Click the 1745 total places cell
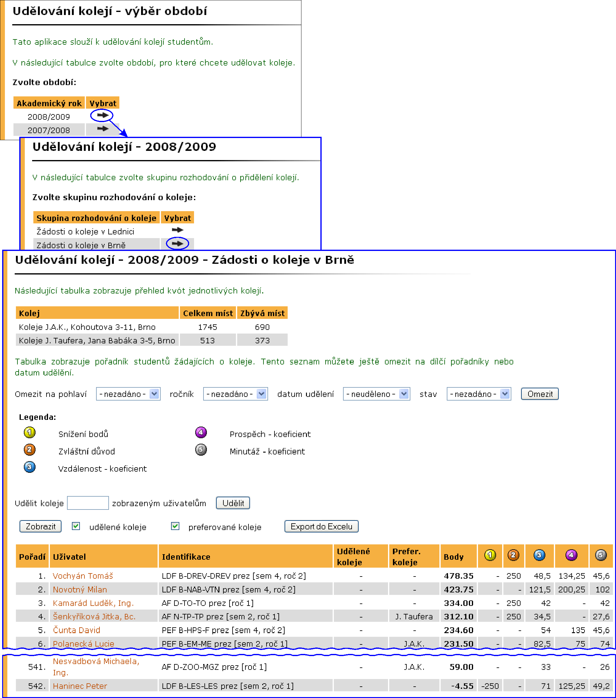The width and height of the screenshot is (616, 698). click(207, 327)
